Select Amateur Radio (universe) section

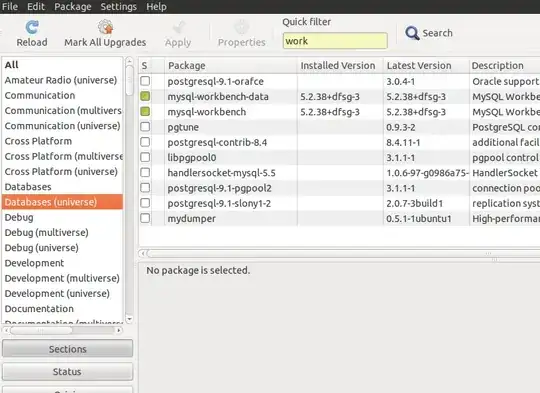[x=62, y=80]
